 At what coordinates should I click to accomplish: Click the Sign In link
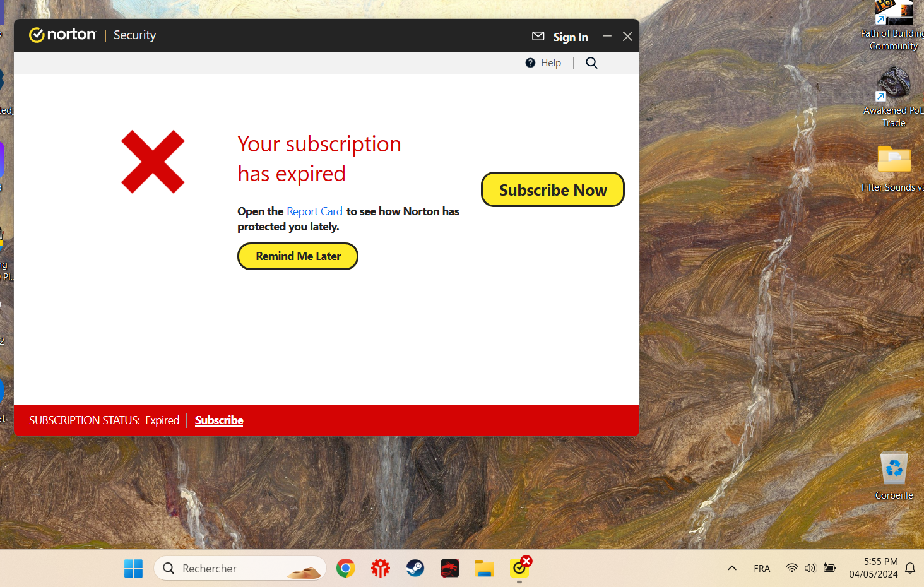(571, 37)
